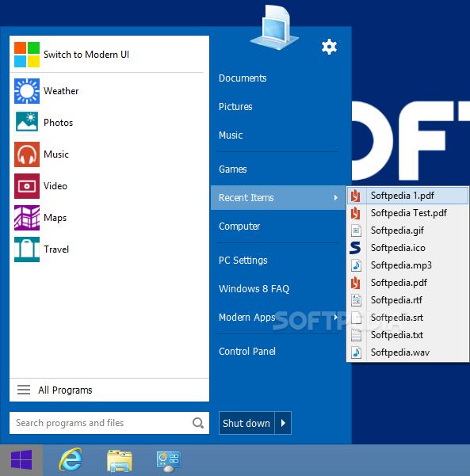Open the Video app icon

tap(27, 186)
